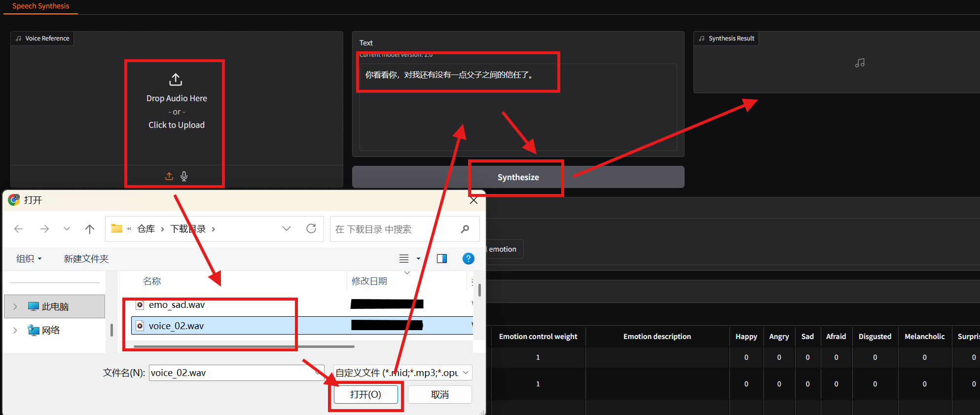980x415 pixels.
Task: Click the up-directory arrow icon
Action: (x=89, y=229)
